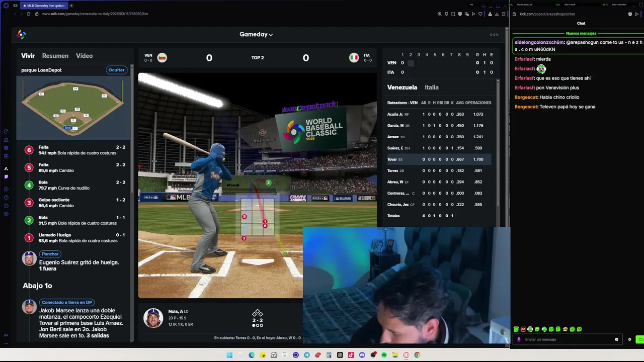This screenshot has width=644, height=362.
Task: Click the Venezuela flag icon in scoreboard
Action: (x=162, y=57)
